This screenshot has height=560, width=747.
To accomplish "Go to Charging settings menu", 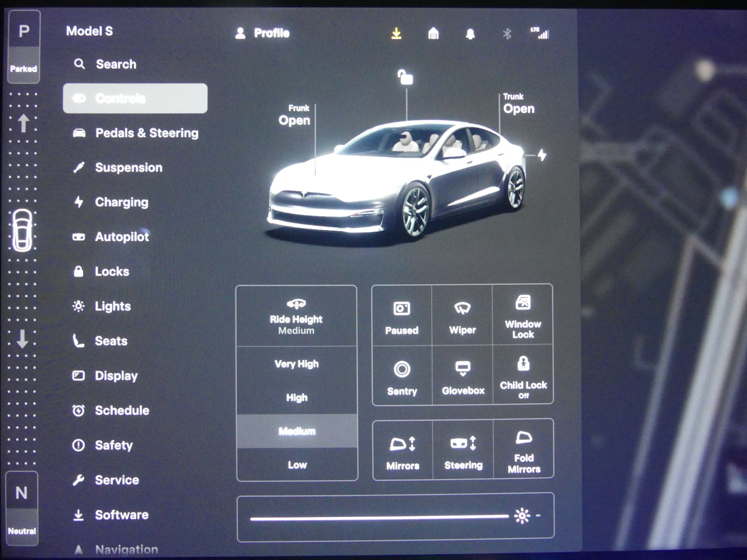I will 121,202.
